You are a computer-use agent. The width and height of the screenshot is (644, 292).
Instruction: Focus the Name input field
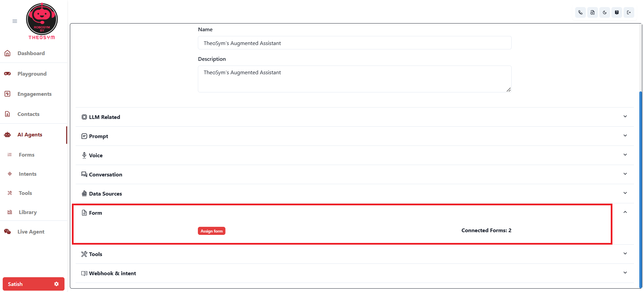click(x=355, y=43)
